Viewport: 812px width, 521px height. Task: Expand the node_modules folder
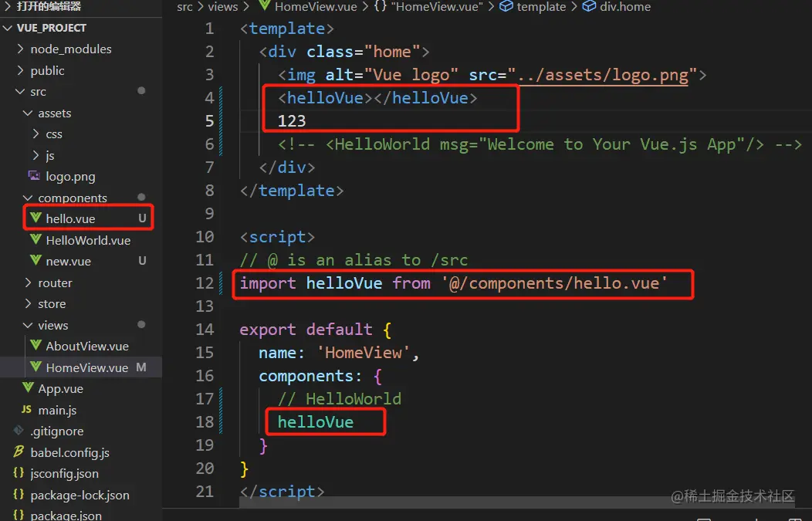(20, 49)
